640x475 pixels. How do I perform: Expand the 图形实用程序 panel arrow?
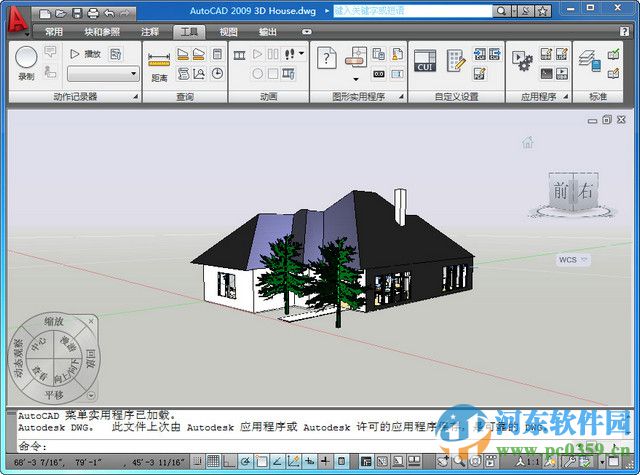pyautogui.click(x=401, y=97)
